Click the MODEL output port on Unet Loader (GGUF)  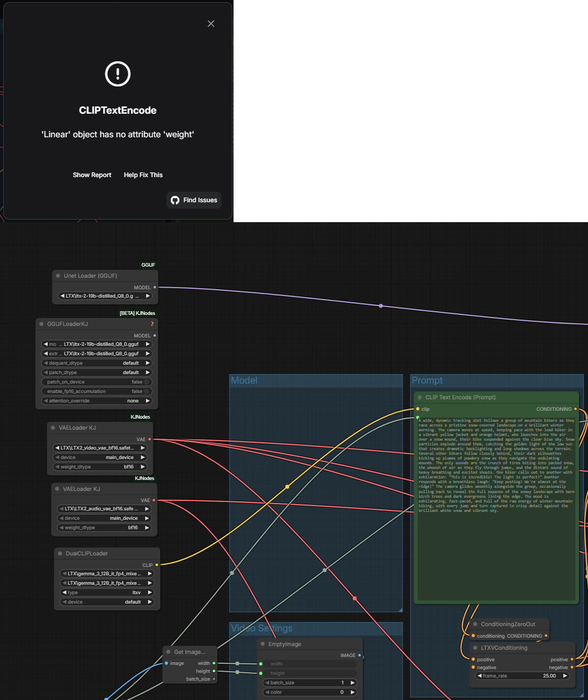click(154, 287)
